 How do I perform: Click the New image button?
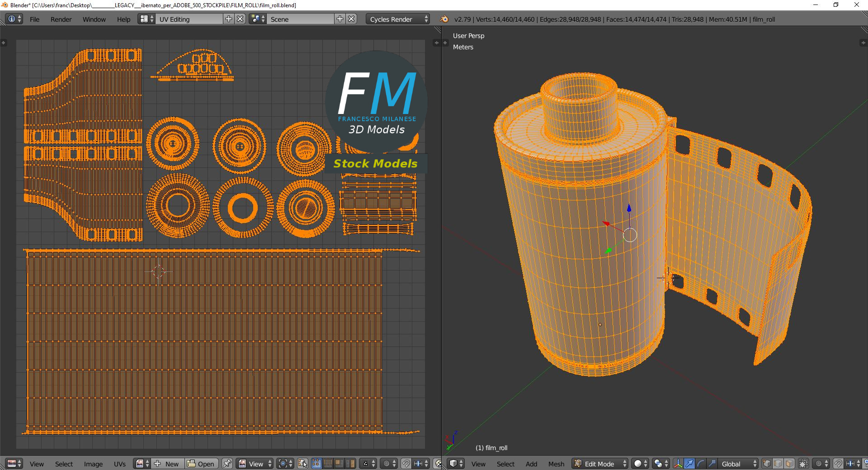168,464
